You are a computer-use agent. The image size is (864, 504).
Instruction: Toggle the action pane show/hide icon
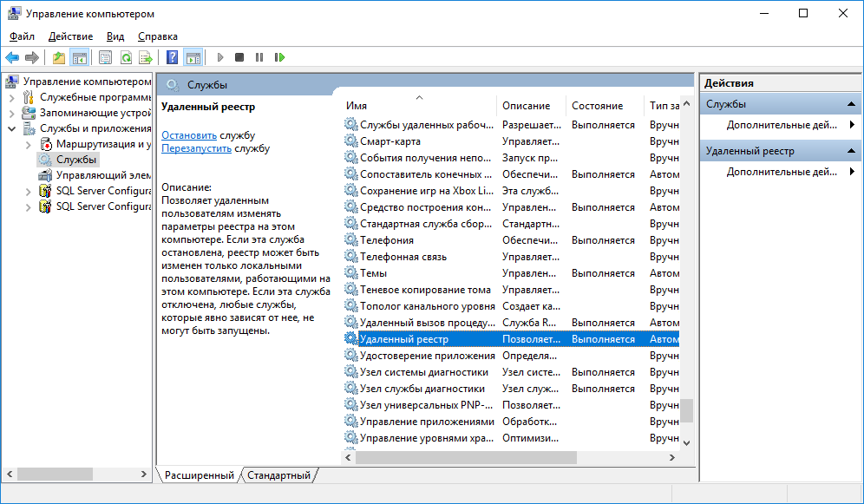pyautogui.click(x=193, y=57)
